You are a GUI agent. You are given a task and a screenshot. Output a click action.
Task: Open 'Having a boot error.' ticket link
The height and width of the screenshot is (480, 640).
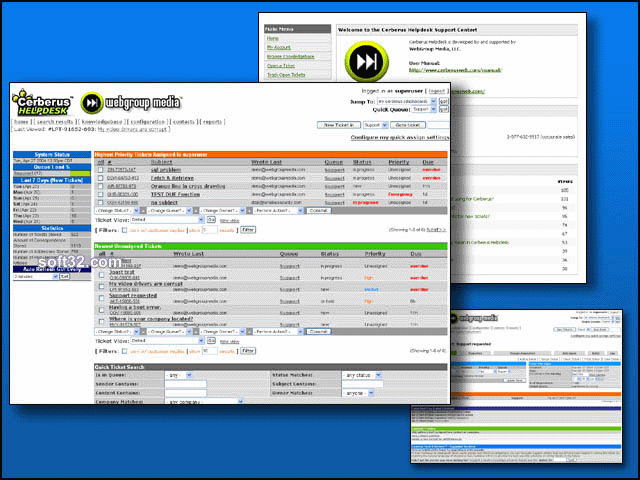click(135, 307)
